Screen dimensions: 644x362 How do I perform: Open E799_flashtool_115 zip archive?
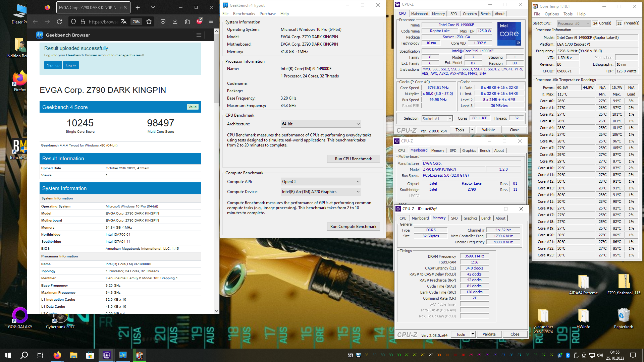point(624,285)
